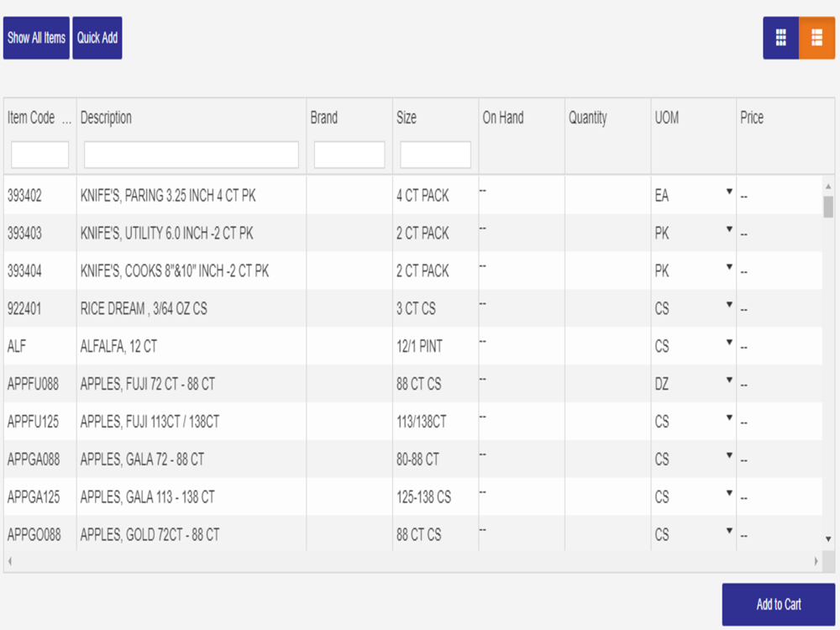Click vertical scrollbar down arrow
This screenshot has width=840, height=630.
[x=828, y=539]
